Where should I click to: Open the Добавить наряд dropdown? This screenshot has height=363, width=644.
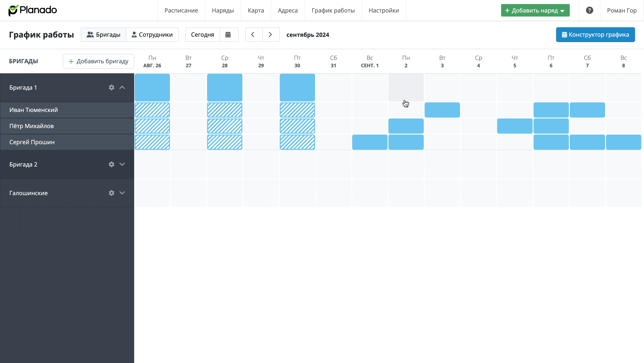pos(535,10)
